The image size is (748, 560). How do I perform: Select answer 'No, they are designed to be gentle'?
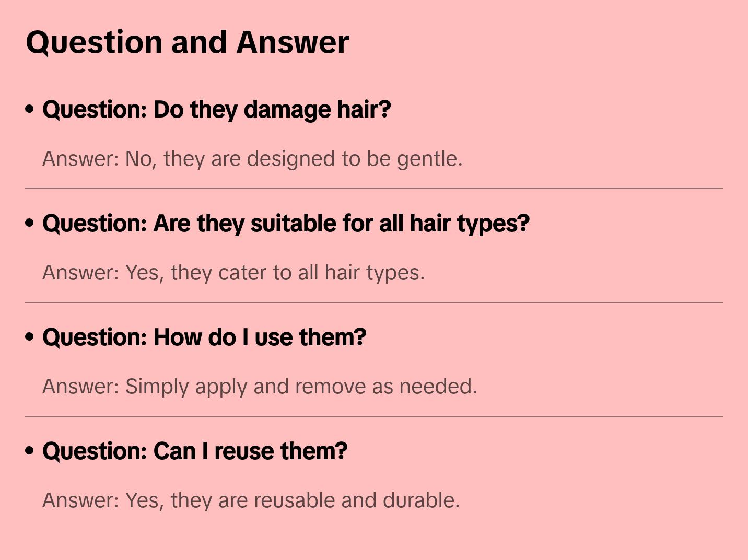tap(252, 159)
